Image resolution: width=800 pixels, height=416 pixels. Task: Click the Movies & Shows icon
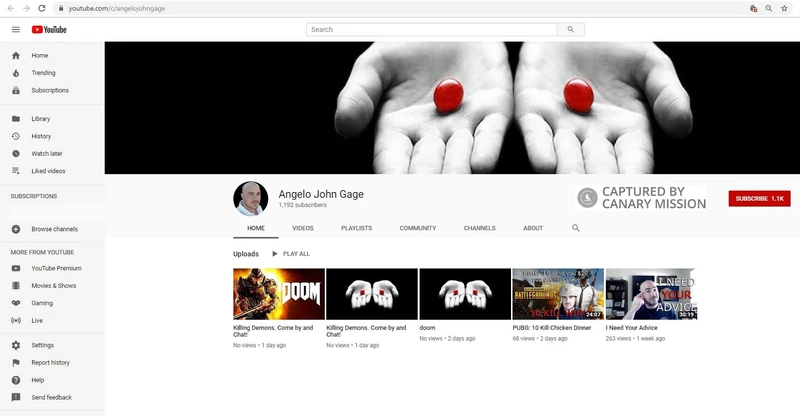(16, 286)
